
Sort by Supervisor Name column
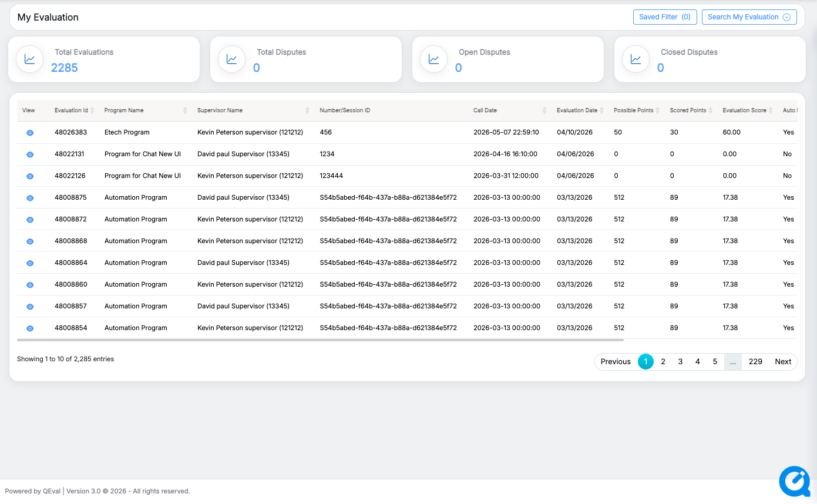pyautogui.click(x=220, y=110)
